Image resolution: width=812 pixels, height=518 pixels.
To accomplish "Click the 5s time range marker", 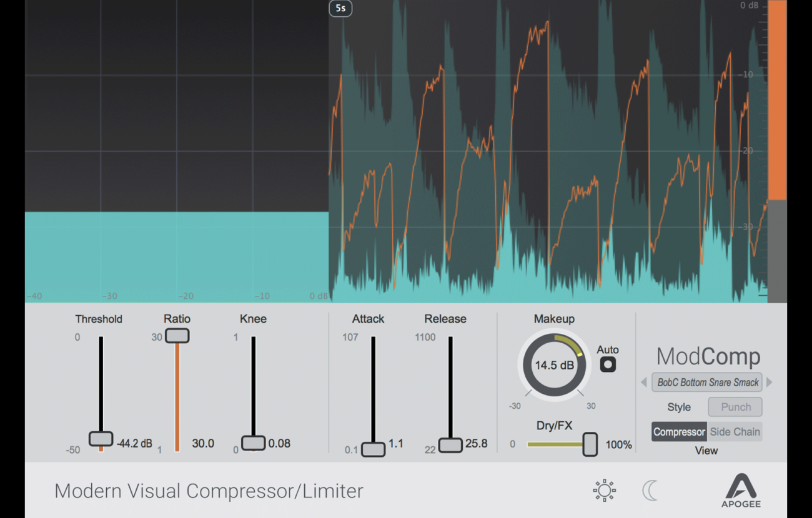I will click(340, 8).
